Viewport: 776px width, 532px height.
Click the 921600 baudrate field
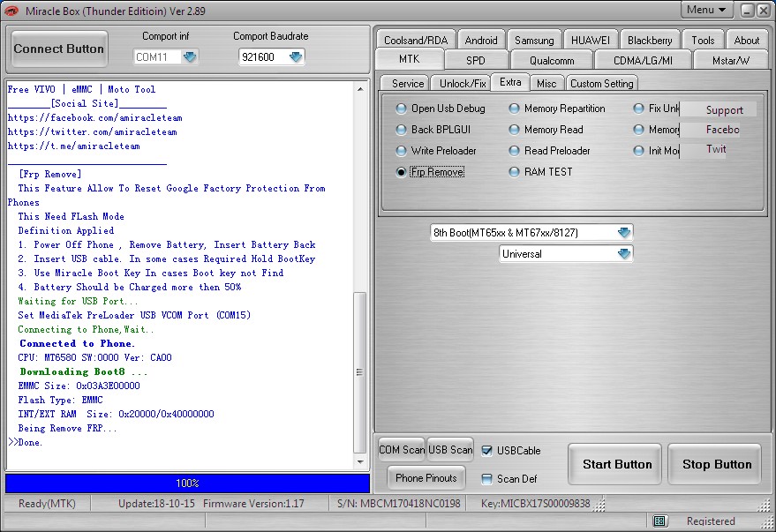(x=263, y=56)
